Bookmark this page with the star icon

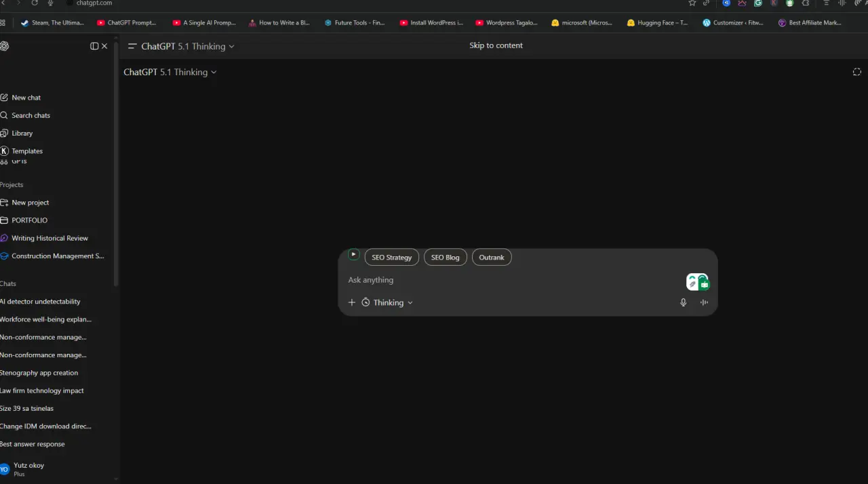692,3
